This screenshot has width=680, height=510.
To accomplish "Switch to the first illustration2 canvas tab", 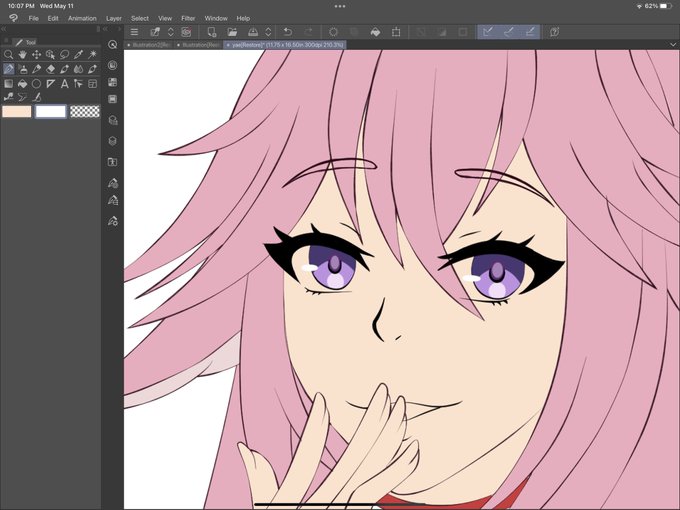I will (x=149, y=45).
